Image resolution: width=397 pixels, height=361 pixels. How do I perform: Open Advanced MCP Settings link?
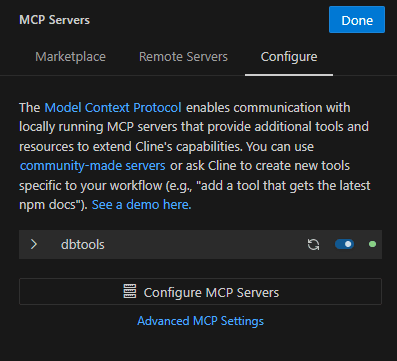(x=200, y=321)
